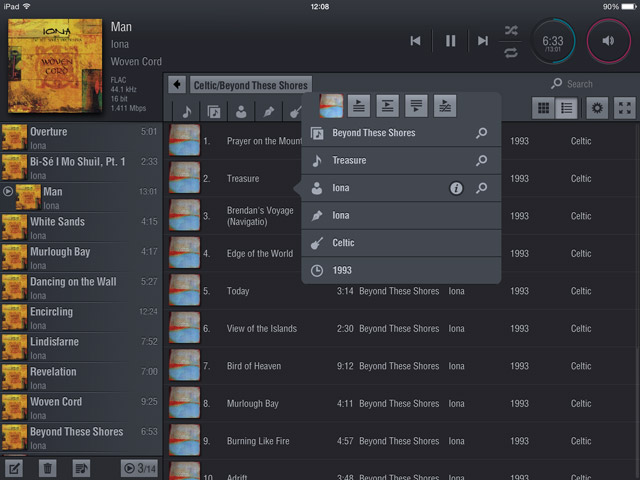Delete playlist items with trash icon
This screenshot has width=640, height=480.
pyautogui.click(x=47, y=468)
